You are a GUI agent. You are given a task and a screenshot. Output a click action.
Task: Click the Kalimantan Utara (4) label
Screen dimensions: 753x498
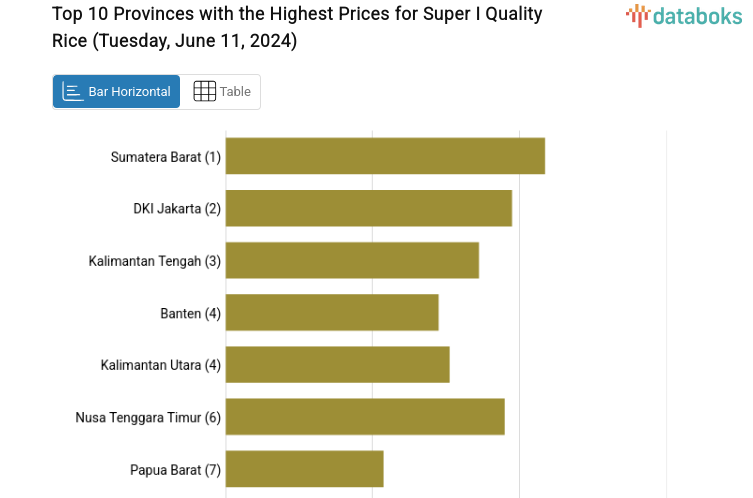pos(160,365)
